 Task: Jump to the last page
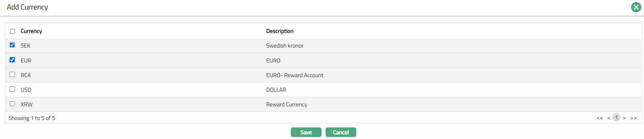(633, 118)
